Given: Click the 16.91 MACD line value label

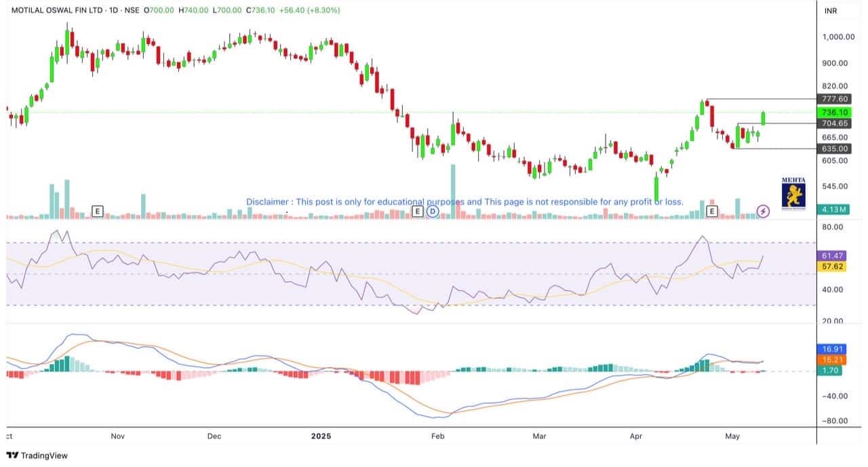Looking at the screenshot, I should pos(832,349).
